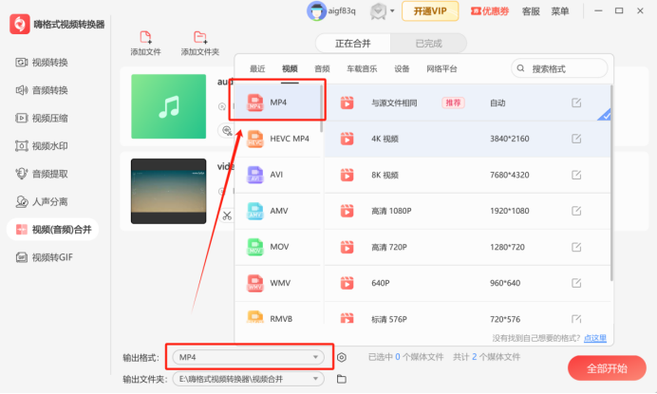
Task: Open Audio Conversion (音频转换) in sidebar
Action: pyautogui.click(x=41, y=90)
